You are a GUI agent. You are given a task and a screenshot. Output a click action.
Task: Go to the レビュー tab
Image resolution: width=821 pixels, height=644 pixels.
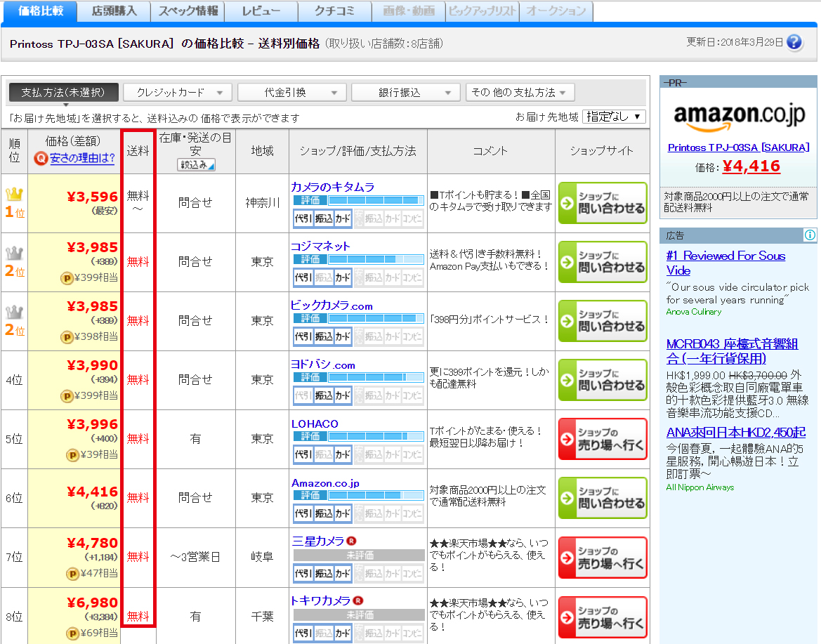coord(261,11)
